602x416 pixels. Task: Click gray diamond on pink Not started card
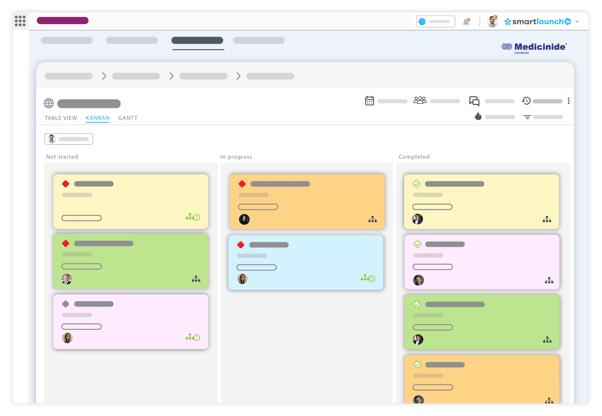coord(66,304)
